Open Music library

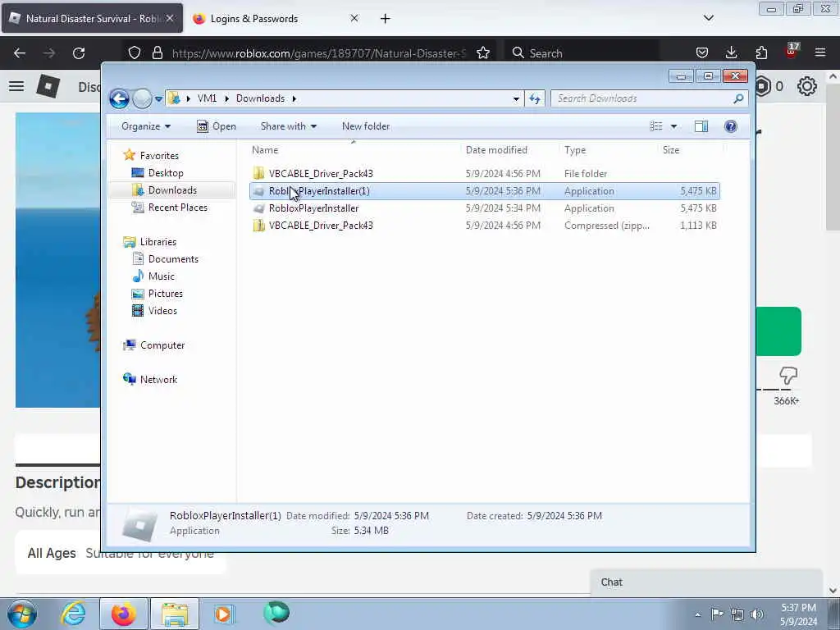pyautogui.click(x=162, y=276)
